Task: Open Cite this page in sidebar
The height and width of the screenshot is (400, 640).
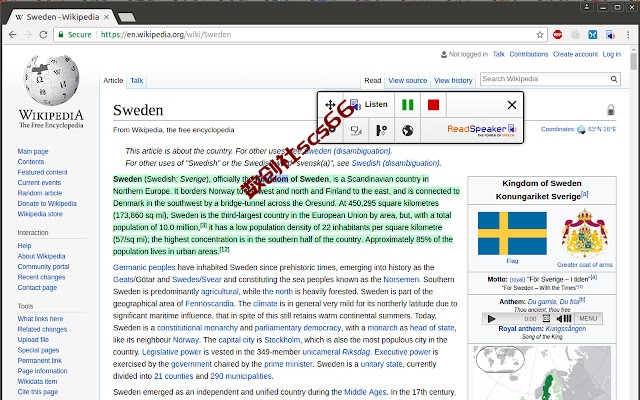Action: pyautogui.click(x=38, y=392)
